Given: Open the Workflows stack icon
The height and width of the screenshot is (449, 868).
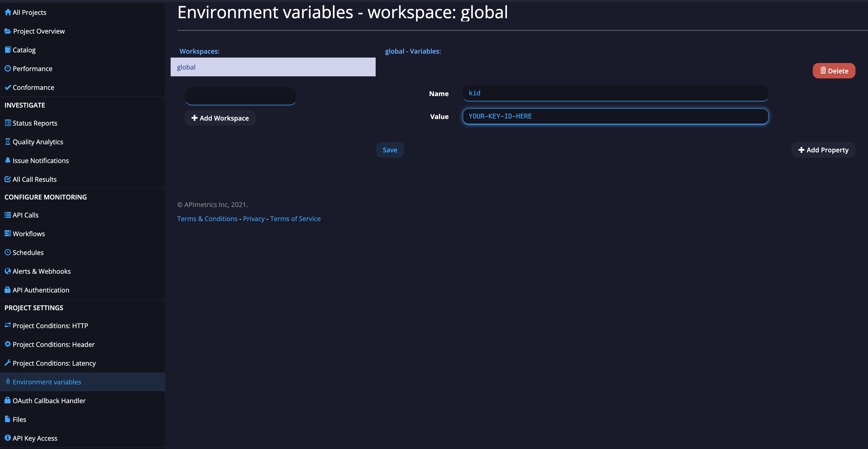Looking at the screenshot, I should [7, 233].
